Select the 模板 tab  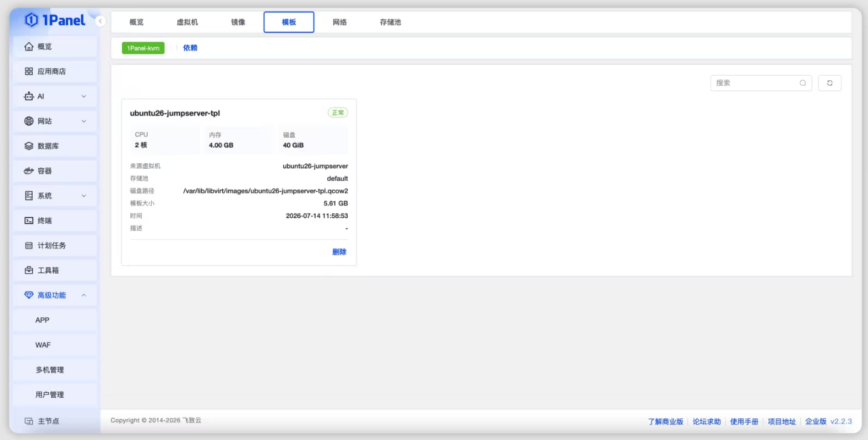pyautogui.click(x=289, y=22)
